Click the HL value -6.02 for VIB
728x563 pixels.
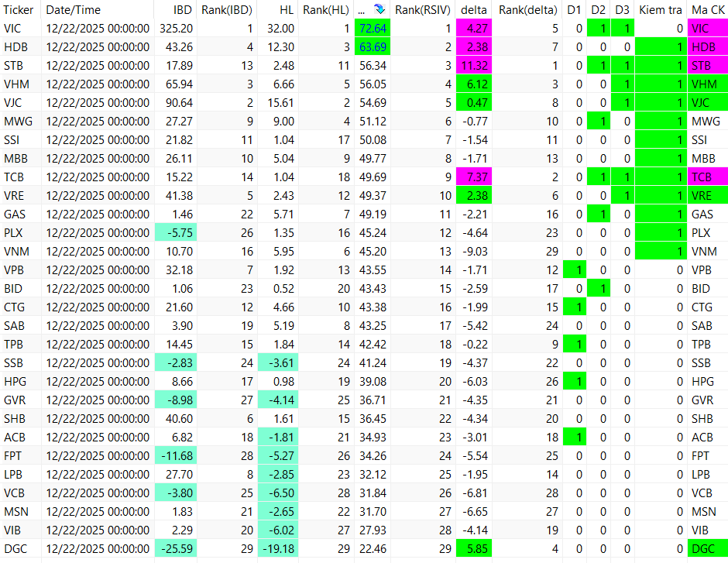coord(278,530)
